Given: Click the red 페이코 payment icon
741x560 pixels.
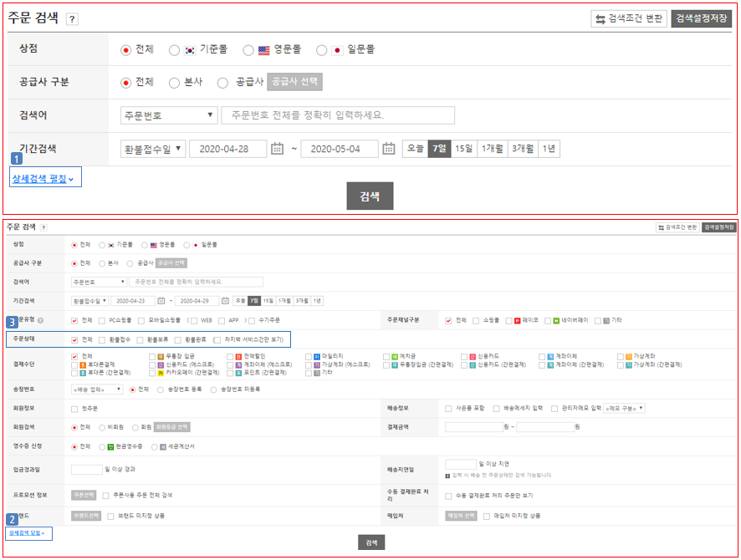Looking at the screenshot, I should tap(518, 321).
